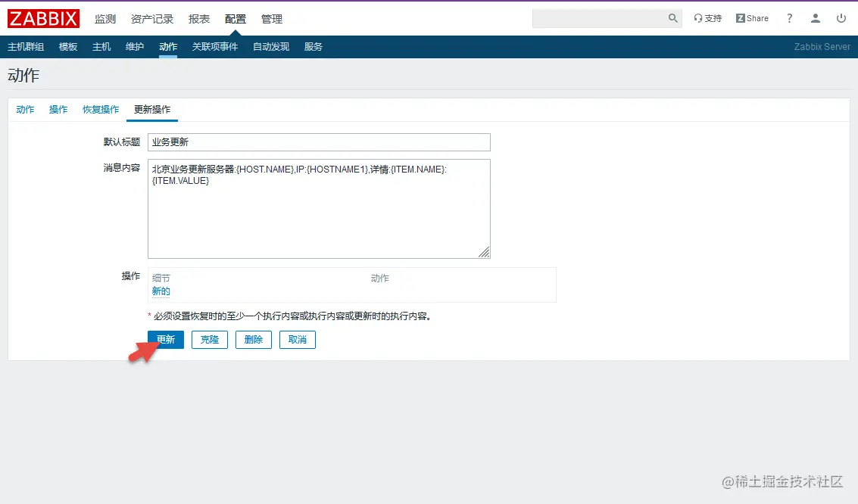This screenshot has height=504, width=858.
Task: Click the 克隆 button
Action: [209, 339]
